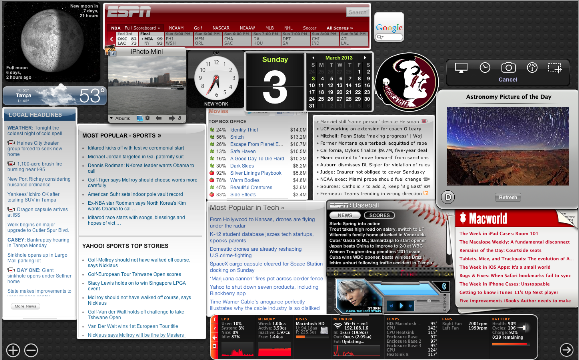Screen dimensions: 579x360
Task: Open 'The Week in iOS Apps' Macworld article
Action: point(504,267)
